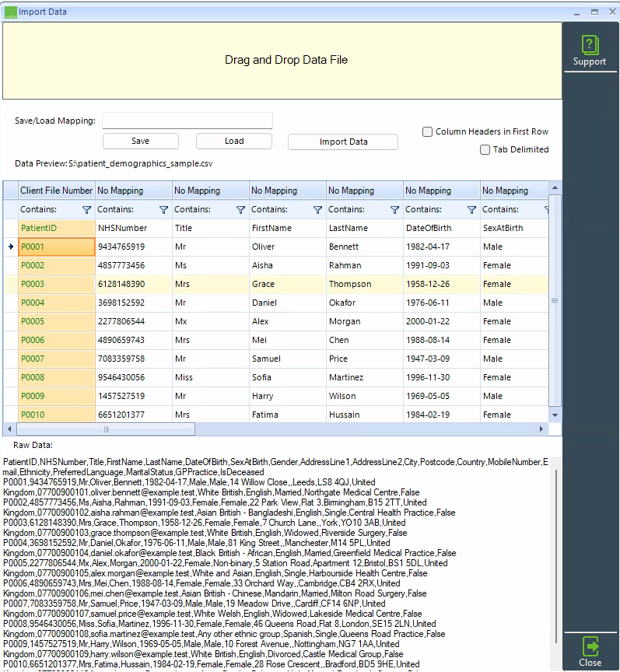The image size is (620, 672).
Task: Click scroll-down arrow of the grid
Action: 555,415
